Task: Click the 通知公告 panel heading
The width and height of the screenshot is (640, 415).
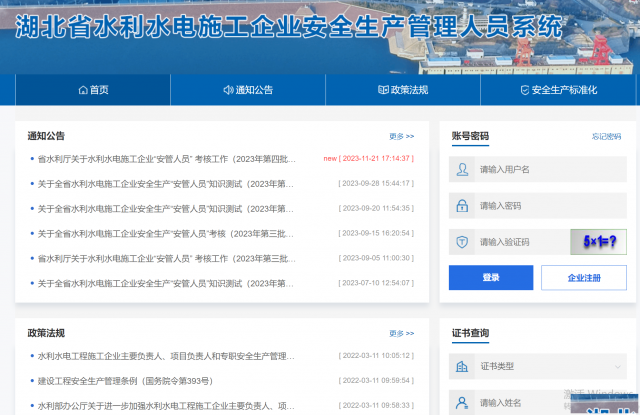Action: (x=46, y=136)
